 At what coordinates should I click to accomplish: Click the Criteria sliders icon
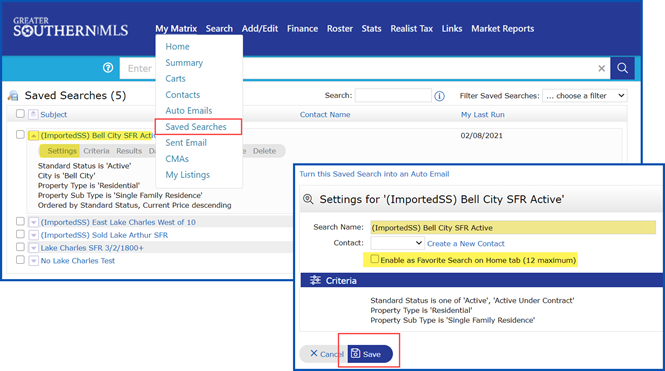pyautogui.click(x=315, y=280)
